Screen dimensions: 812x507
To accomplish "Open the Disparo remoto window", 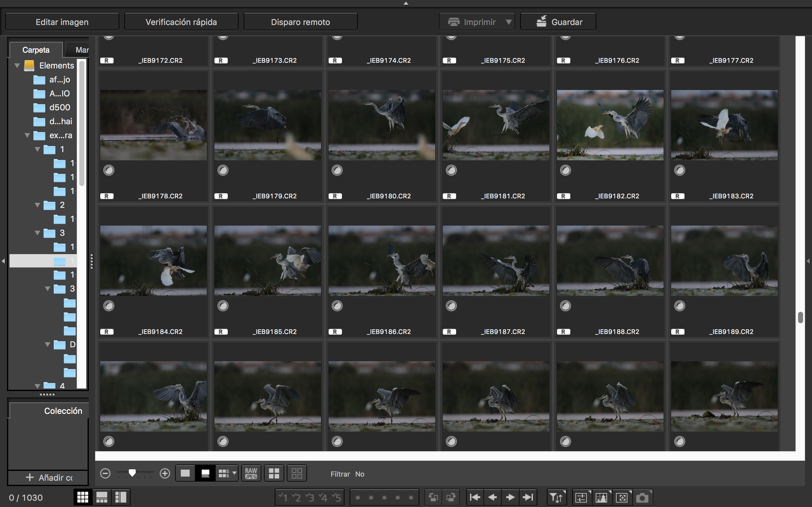I will pyautogui.click(x=300, y=22).
